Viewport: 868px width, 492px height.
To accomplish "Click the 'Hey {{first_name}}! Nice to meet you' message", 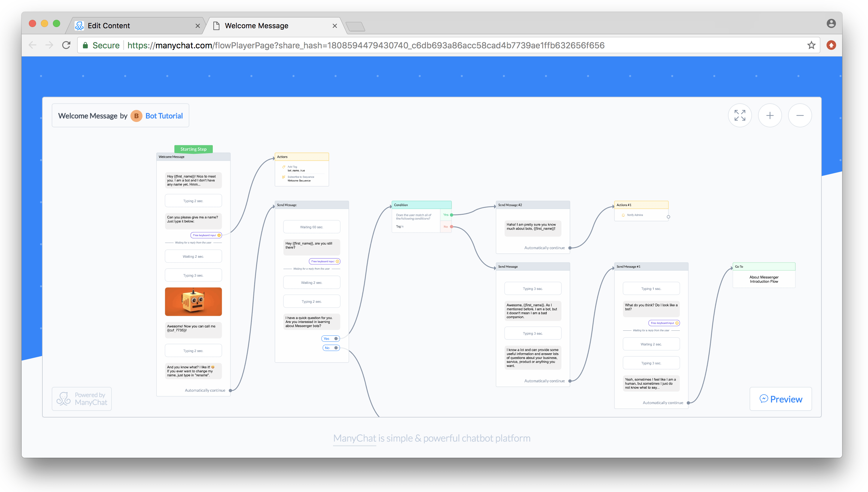I will (x=194, y=181).
